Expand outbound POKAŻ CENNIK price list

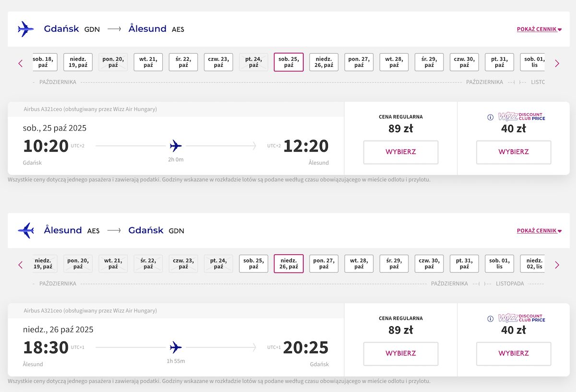(539, 29)
